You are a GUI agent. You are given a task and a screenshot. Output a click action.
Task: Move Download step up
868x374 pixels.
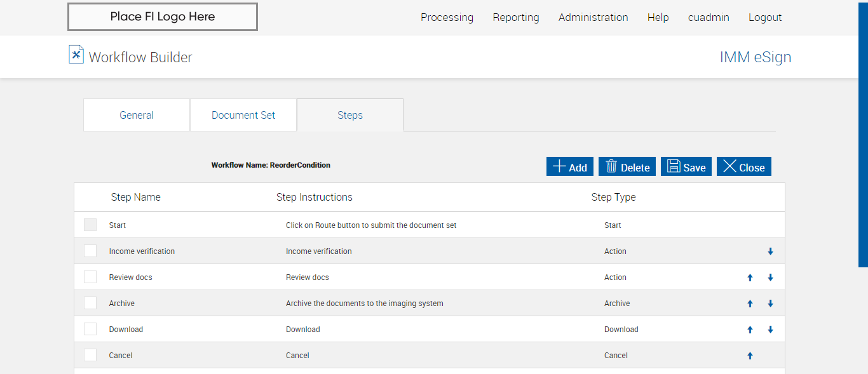click(x=750, y=330)
